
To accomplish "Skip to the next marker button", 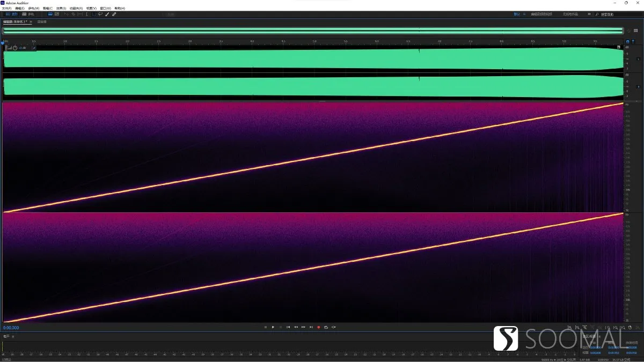I will pyautogui.click(x=311, y=327).
